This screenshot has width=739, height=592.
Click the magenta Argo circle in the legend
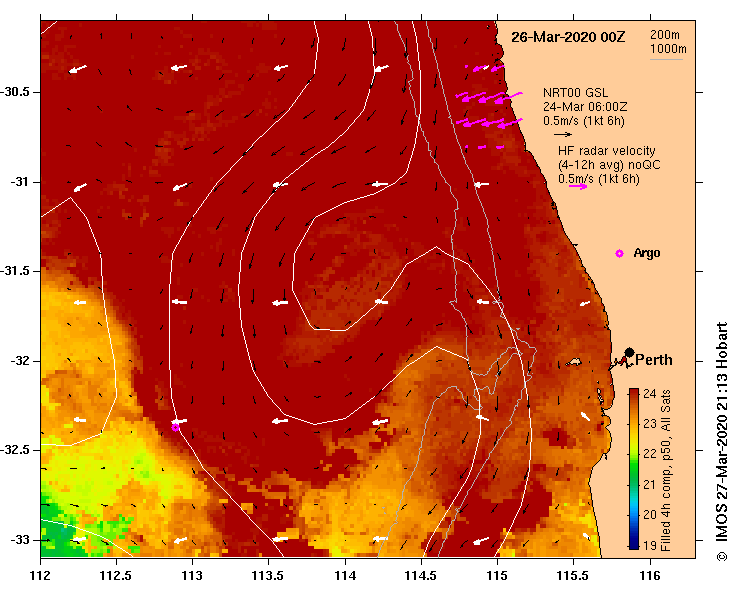619,254
